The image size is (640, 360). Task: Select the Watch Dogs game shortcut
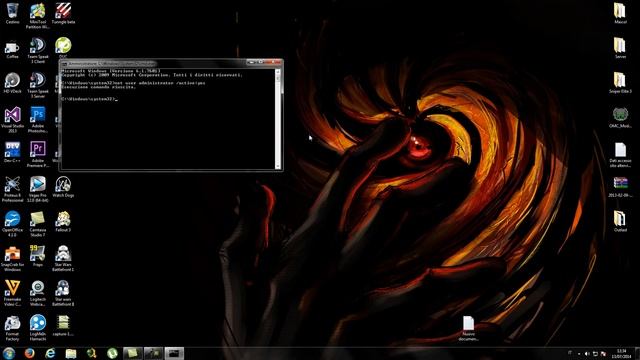point(63,187)
